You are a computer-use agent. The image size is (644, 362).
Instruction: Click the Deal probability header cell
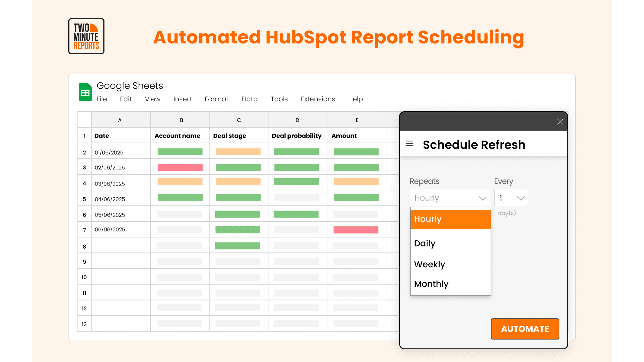click(x=297, y=136)
